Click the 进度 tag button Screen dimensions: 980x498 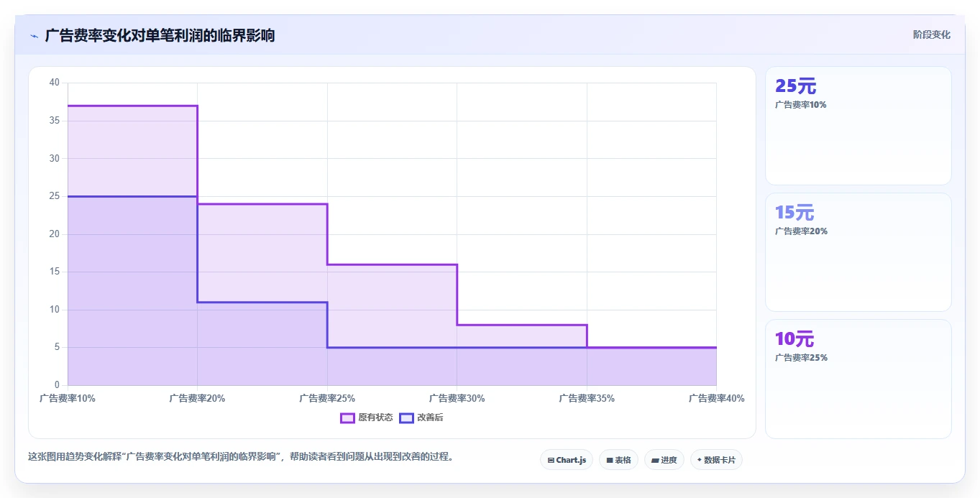pos(664,460)
